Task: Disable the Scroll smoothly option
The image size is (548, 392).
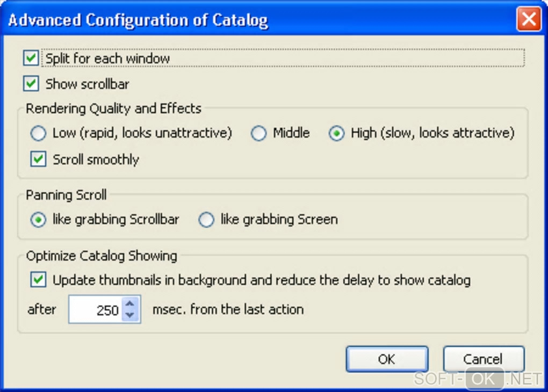Action: [x=38, y=159]
